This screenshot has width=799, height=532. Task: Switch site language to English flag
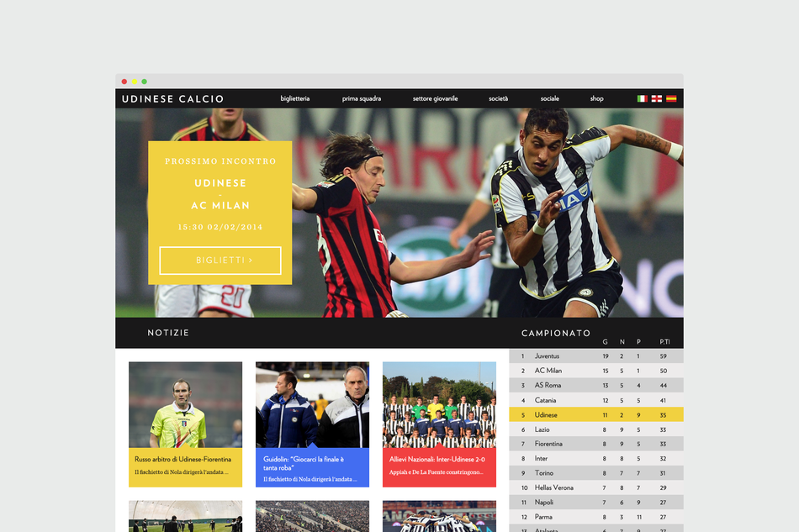coord(657,99)
